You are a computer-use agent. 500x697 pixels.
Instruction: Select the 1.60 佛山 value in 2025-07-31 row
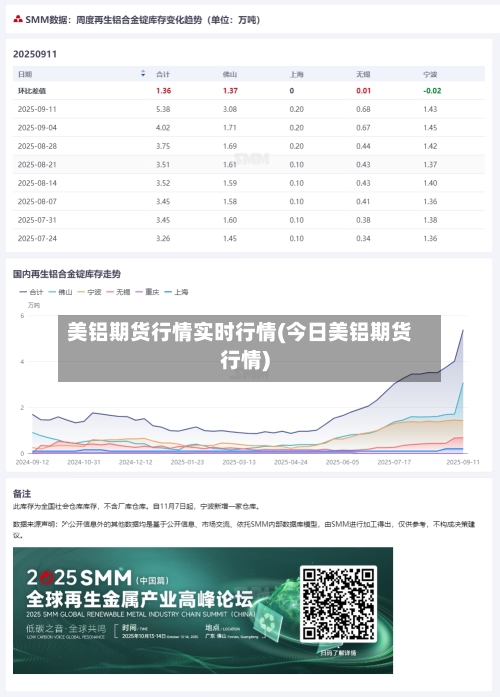[230, 220]
